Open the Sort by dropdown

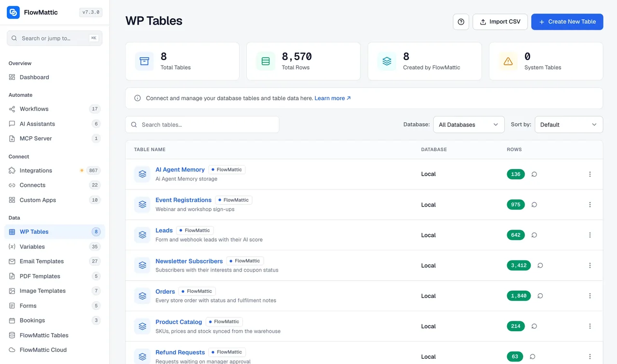tap(569, 125)
